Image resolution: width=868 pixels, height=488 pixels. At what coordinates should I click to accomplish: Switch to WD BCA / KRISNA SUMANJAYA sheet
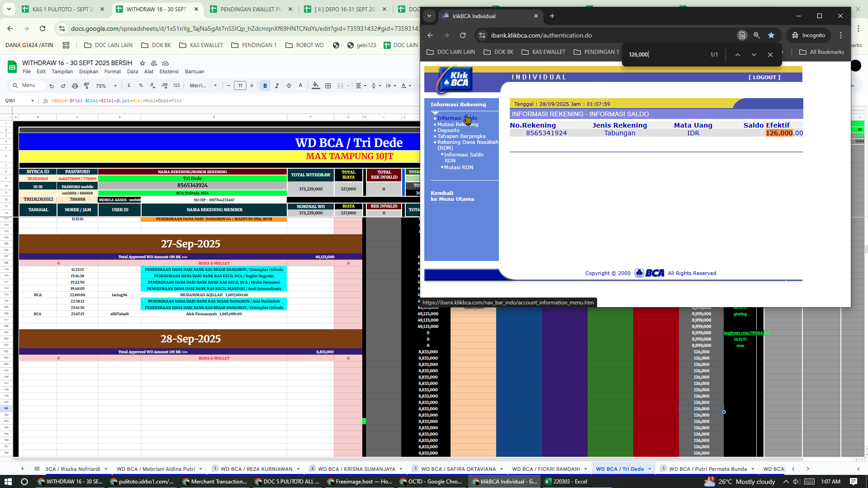(x=357, y=469)
